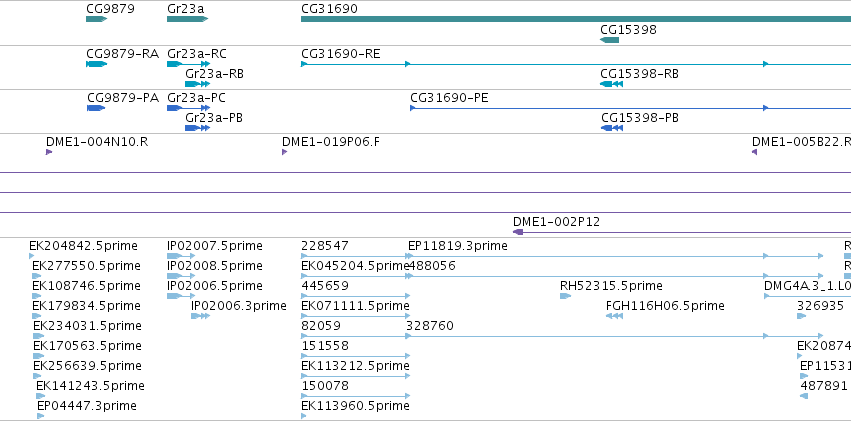Select the CG15398-PB protein arrows
The image size is (851, 421).
tap(611, 128)
